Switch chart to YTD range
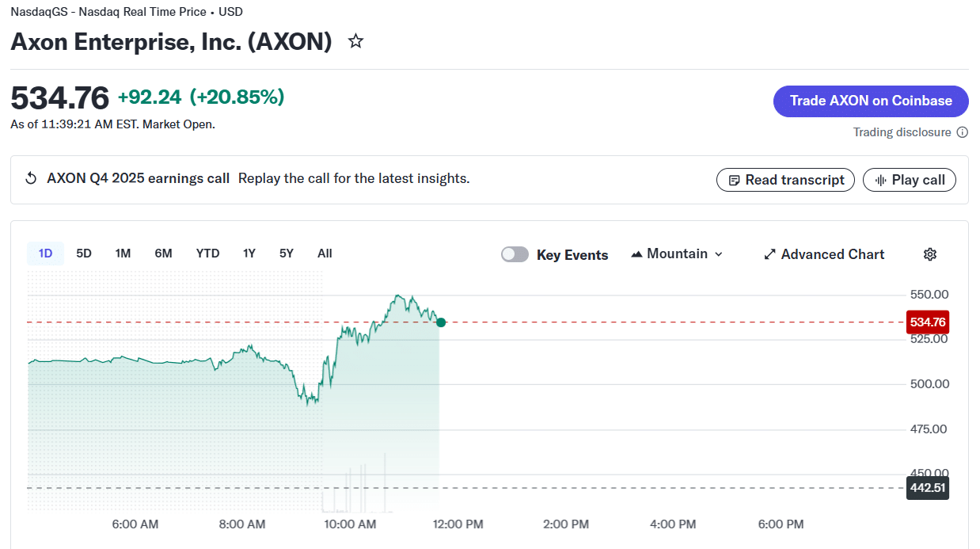This screenshot has width=980, height=549. pyautogui.click(x=207, y=254)
